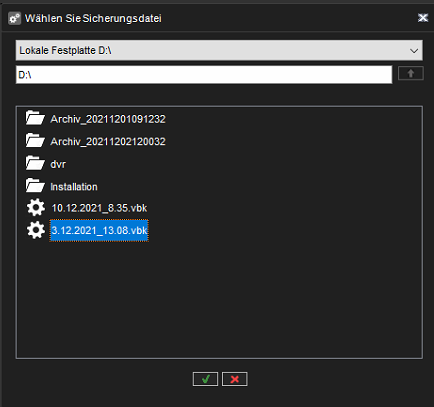
Task: Click the folder icon beside Archiv_20211202120032
Action: pos(35,141)
